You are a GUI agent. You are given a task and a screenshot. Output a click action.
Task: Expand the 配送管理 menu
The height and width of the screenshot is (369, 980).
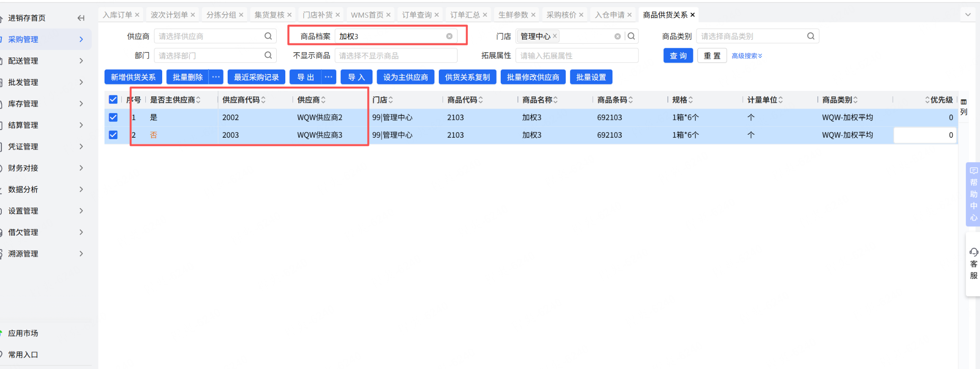pos(45,61)
